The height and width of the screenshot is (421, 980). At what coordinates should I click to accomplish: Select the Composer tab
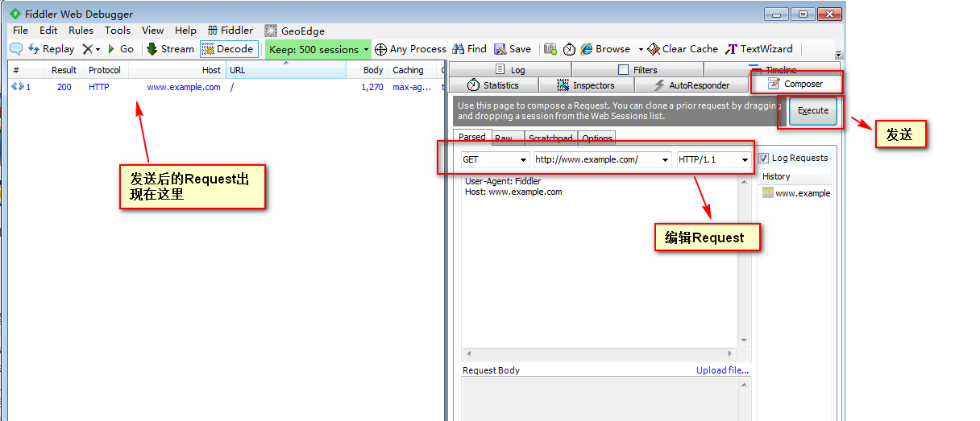click(x=795, y=83)
